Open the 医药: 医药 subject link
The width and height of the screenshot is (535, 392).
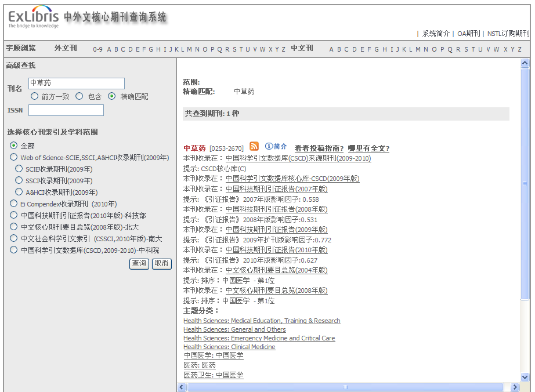click(200, 365)
